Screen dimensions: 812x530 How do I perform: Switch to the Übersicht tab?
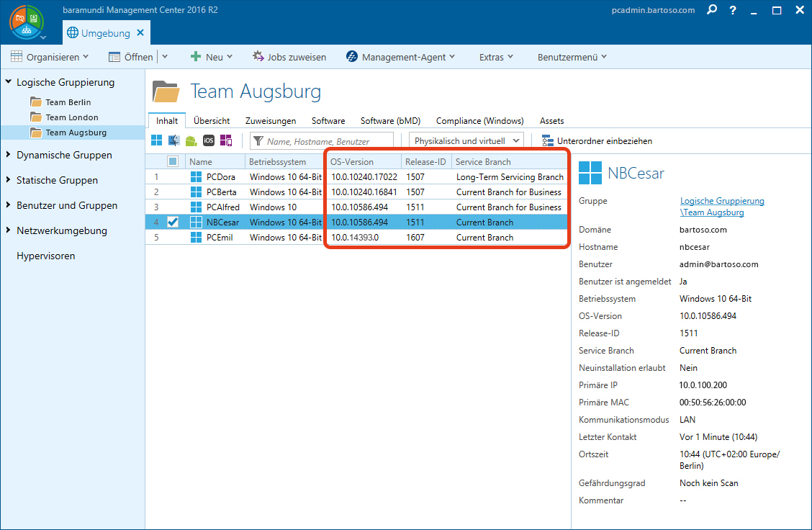click(x=212, y=121)
